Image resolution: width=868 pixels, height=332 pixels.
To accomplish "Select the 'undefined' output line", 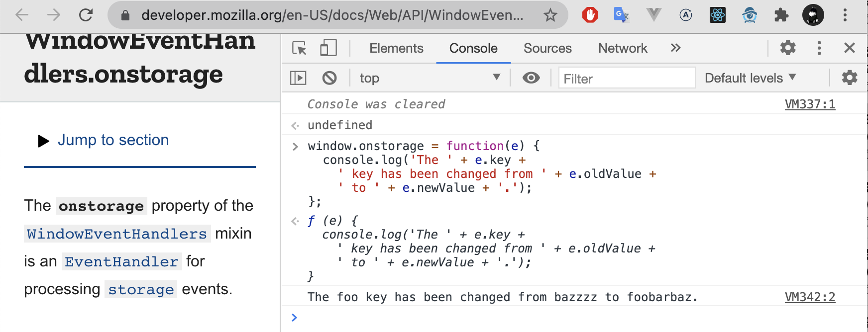I will click(x=340, y=125).
